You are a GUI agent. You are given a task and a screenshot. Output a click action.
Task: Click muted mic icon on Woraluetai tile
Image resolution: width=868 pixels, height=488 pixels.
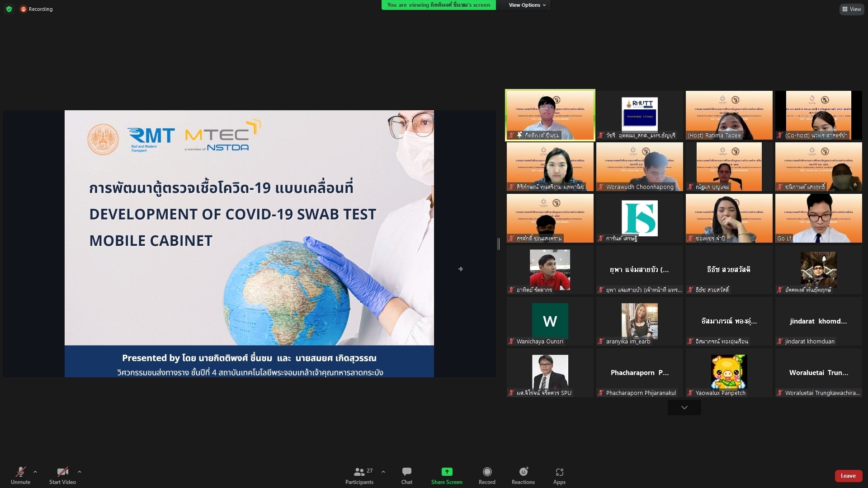(780, 393)
